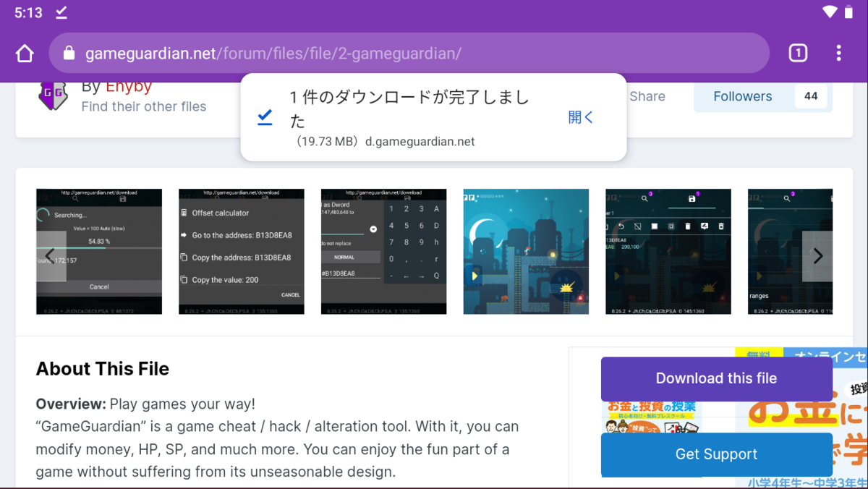Tap the gameguardian.net URL address bar

[409, 53]
